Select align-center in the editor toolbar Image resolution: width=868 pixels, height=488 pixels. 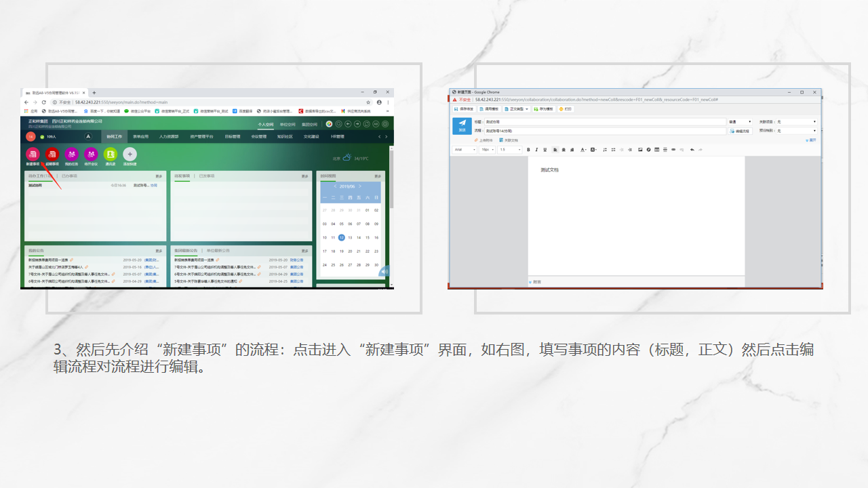click(564, 149)
